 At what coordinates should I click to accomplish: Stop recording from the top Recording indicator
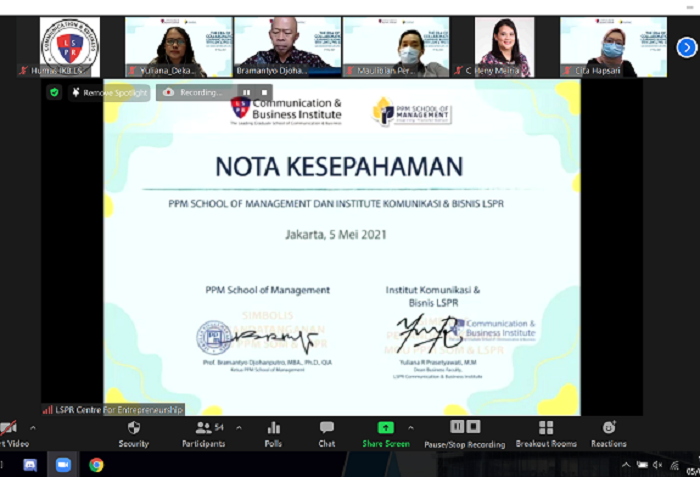pos(265,92)
